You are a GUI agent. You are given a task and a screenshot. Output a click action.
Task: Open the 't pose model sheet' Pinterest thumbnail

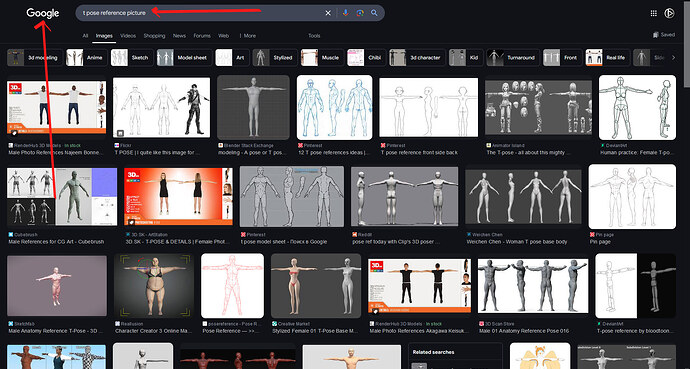[292, 197]
